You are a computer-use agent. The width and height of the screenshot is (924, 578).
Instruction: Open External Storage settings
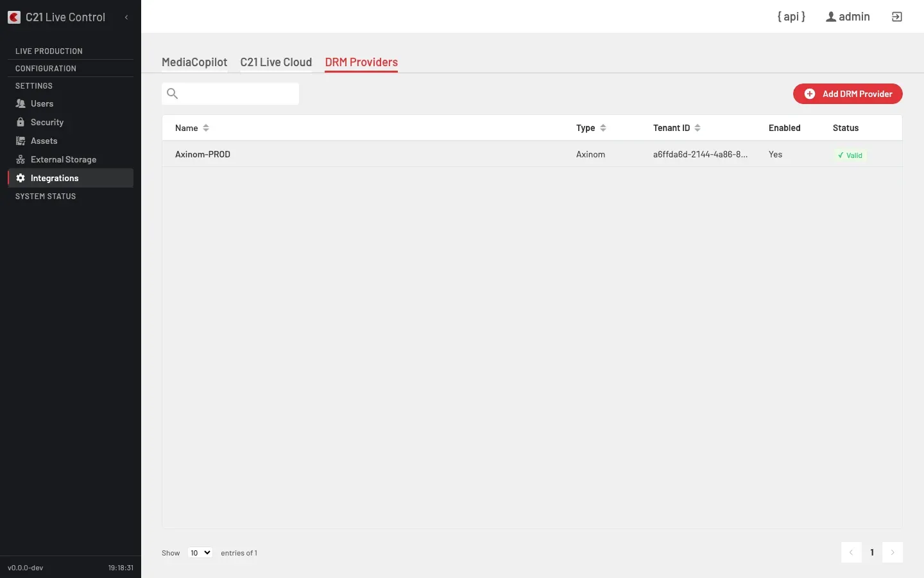coord(71,159)
